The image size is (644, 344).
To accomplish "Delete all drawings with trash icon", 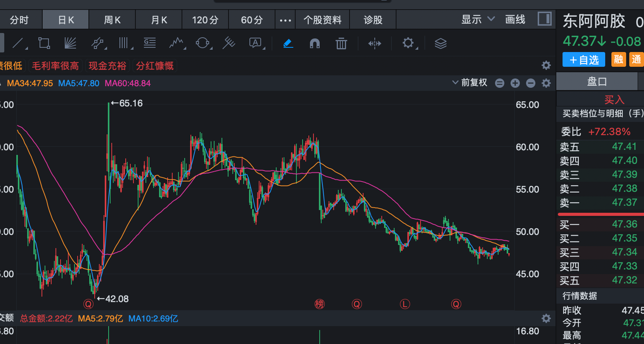I will point(341,43).
